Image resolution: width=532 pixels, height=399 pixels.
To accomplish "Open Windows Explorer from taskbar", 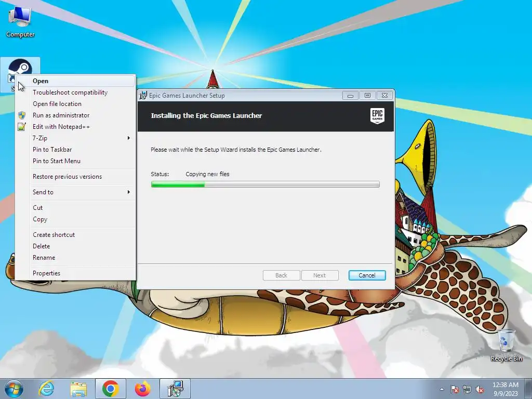I will tap(78, 389).
